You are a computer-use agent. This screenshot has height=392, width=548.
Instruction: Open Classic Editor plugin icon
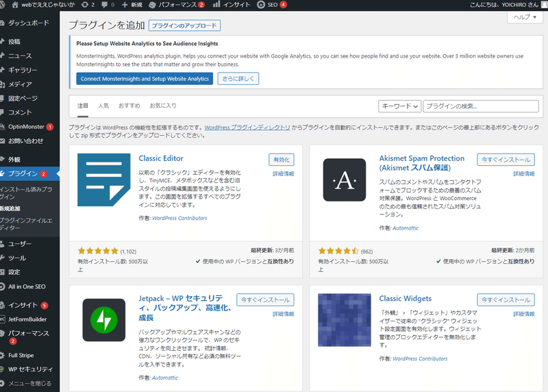coord(104,180)
